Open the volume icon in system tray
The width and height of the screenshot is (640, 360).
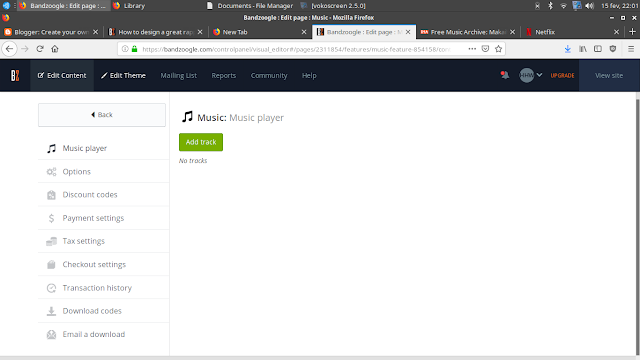(589, 6)
